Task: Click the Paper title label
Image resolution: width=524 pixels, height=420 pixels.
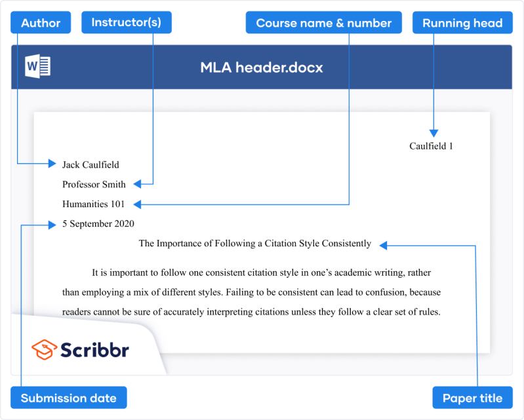Action: click(473, 398)
